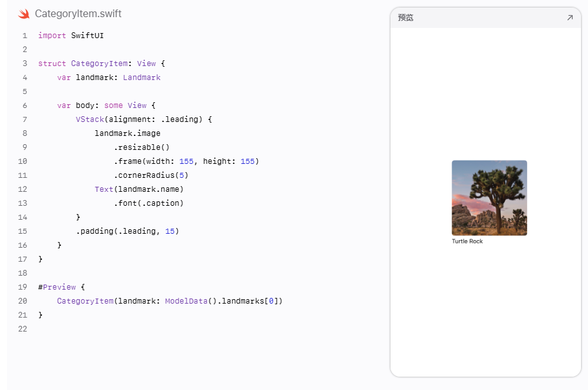The height and width of the screenshot is (390, 588).
Task: Click struct CategoryItem: View code line
Action: point(102,64)
